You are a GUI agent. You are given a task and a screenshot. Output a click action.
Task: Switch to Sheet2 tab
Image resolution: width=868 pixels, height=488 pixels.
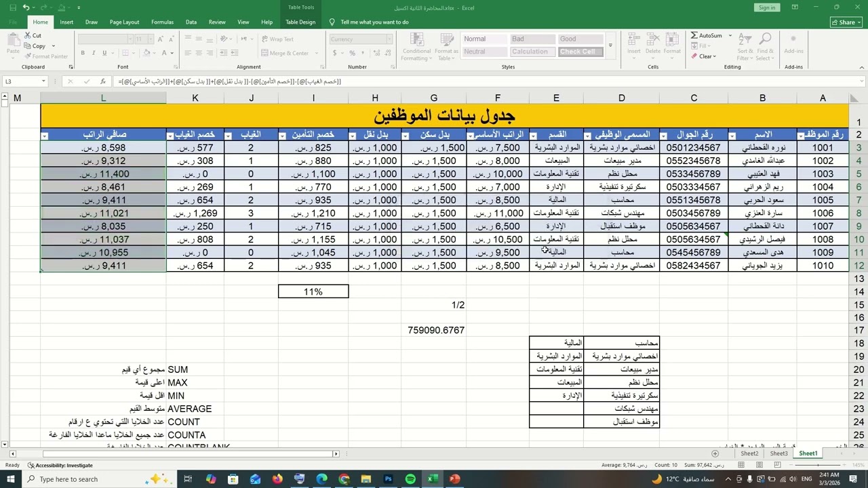click(x=749, y=453)
